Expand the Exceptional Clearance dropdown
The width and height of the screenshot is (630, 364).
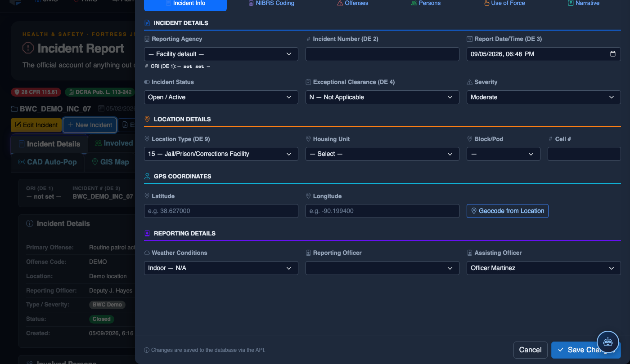[382, 98]
